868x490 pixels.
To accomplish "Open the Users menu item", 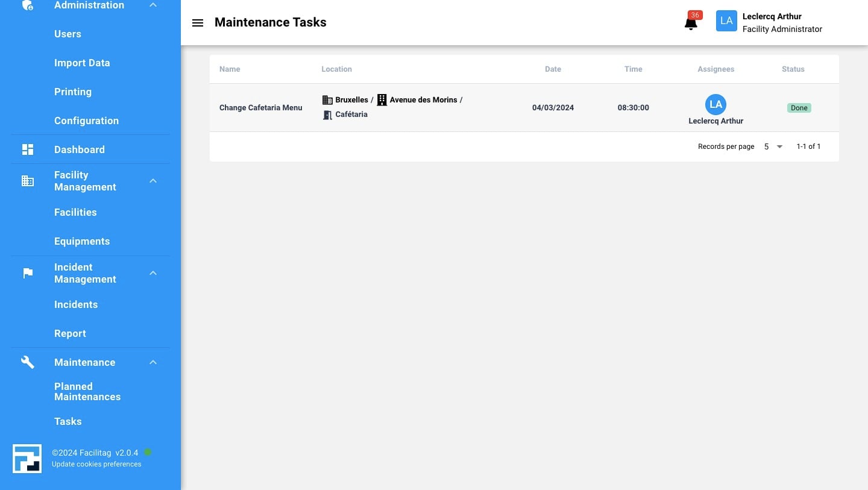I will 68,34.
